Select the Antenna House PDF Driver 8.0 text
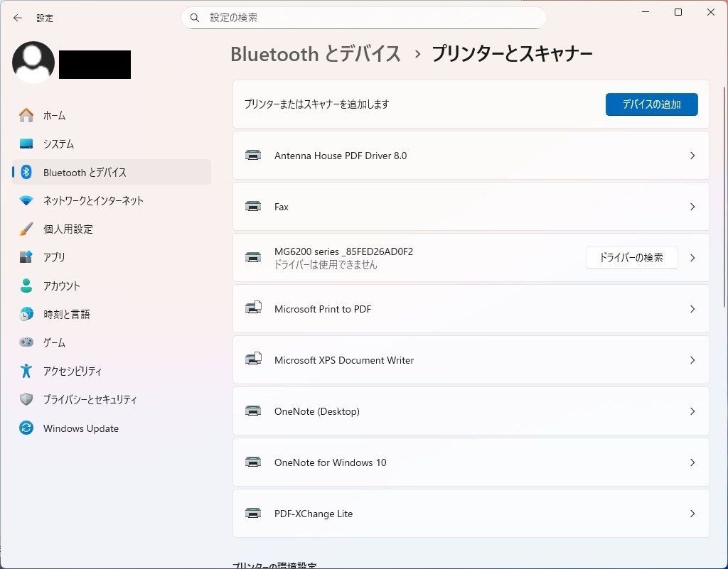This screenshot has width=728, height=569. coord(341,156)
